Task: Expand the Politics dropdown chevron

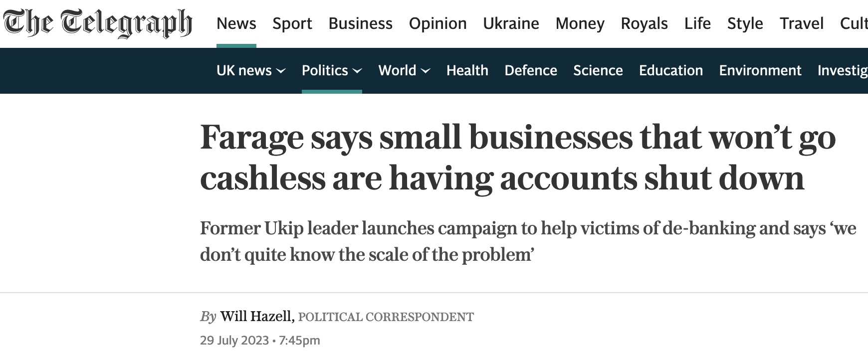Action: [x=357, y=71]
